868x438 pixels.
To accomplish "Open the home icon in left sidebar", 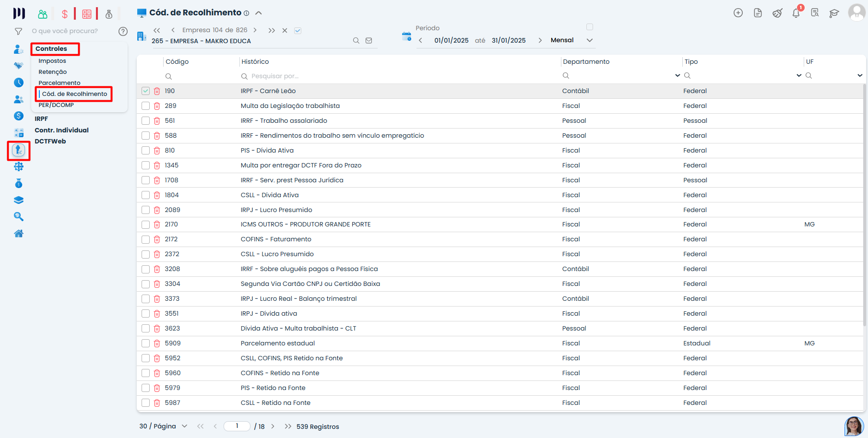I will pos(19,234).
